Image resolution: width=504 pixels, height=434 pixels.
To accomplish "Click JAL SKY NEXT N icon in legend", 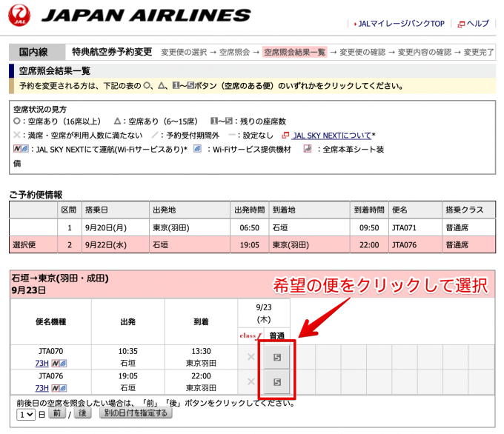I will coord(21,149).
